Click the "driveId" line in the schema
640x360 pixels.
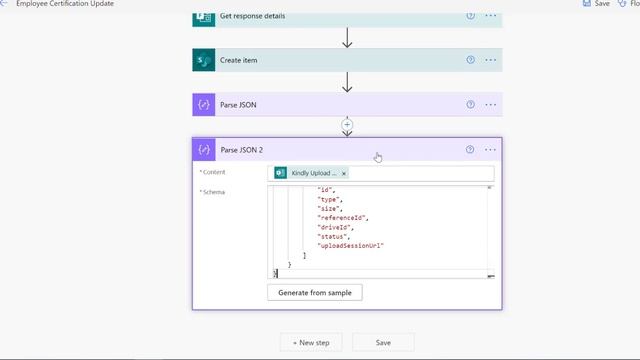[336, 227]
